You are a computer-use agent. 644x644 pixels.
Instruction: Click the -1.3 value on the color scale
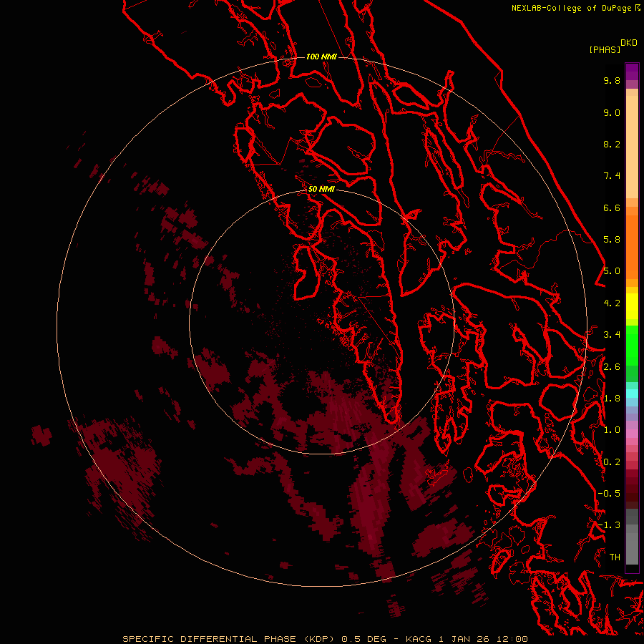point(609,525)
